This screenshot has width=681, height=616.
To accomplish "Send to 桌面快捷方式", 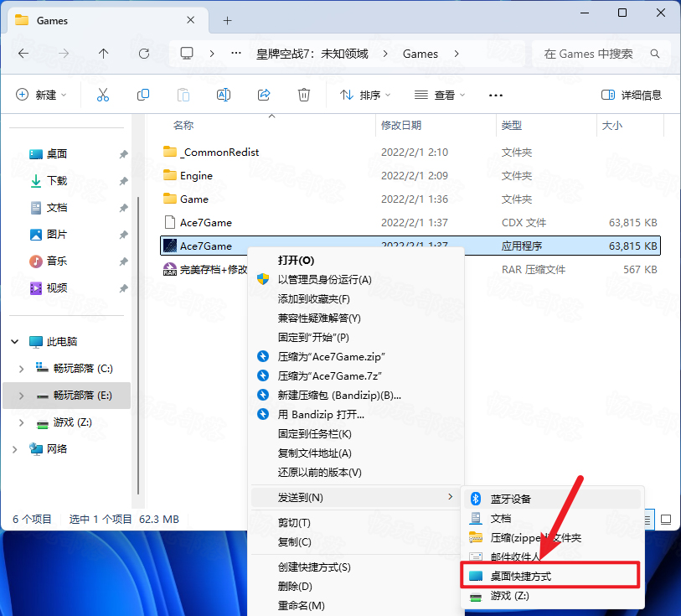I will [x=550, y=576].
